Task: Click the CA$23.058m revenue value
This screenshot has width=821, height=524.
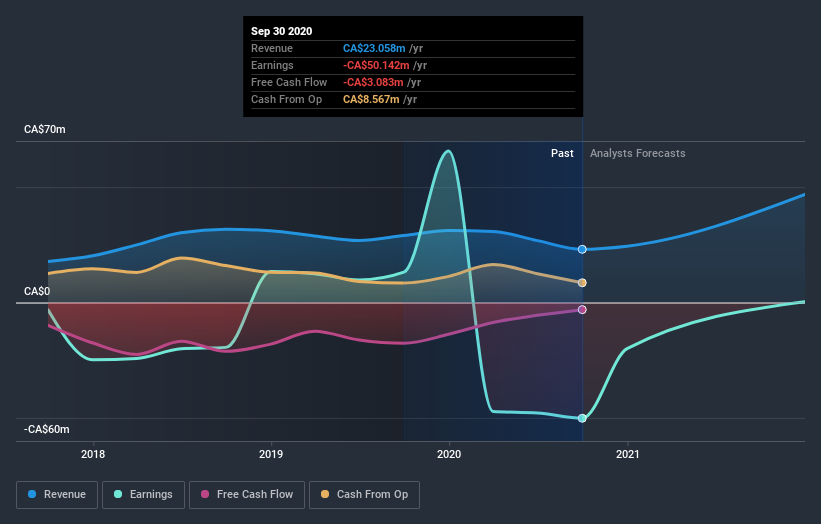Action: 374,48
